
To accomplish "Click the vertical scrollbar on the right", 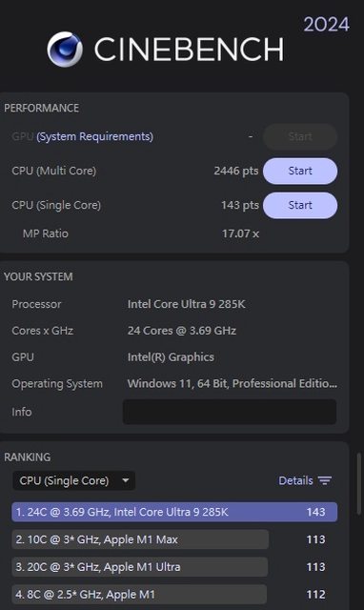I will pyautogui.click(x=359, y=483).
